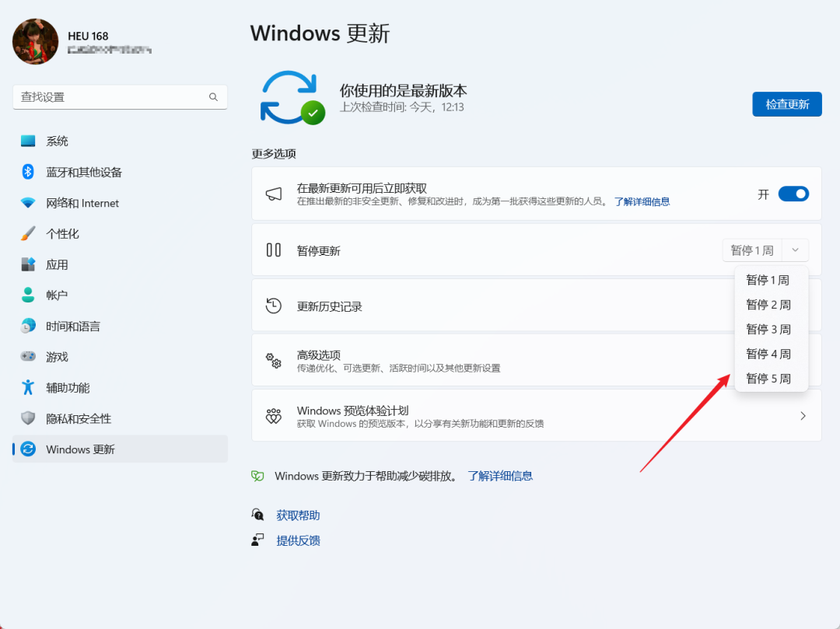Choose 暂停 5 周 from dropdown list
Viewport: 840px width, 629px height.
tap(768, 379)
